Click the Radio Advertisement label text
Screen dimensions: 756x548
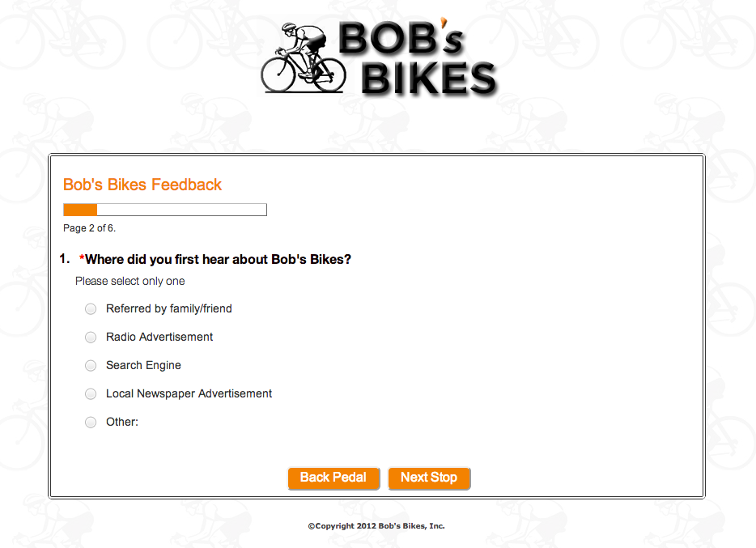coord(159,337)
